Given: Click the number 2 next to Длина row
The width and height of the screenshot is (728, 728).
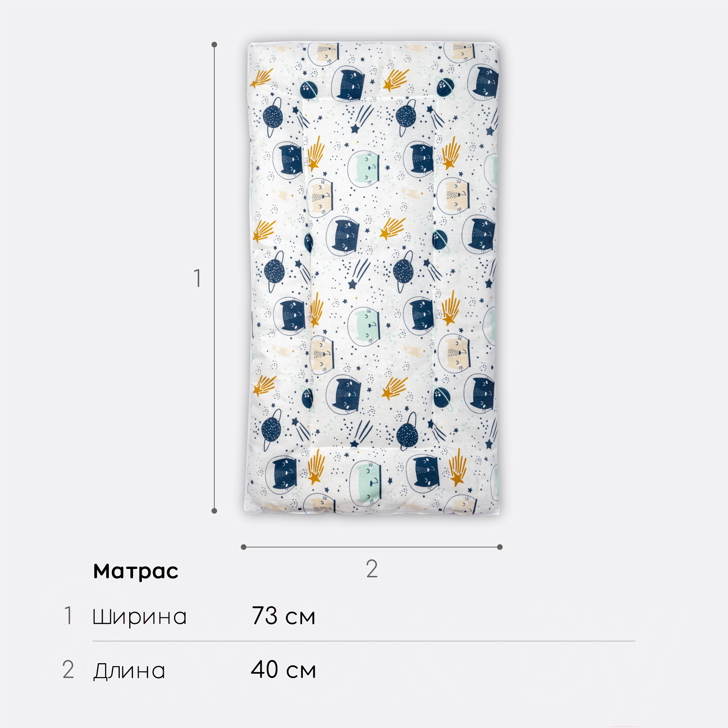Looking at the screenshot, I should coord(68,670).
